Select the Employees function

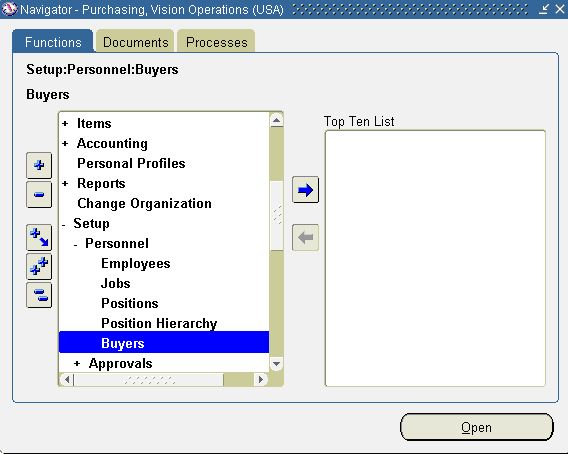[x=136, y=263]
